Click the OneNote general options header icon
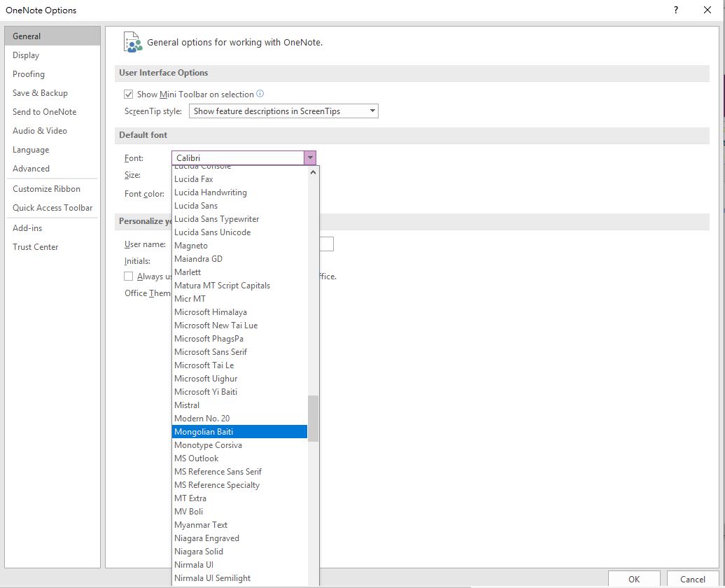The height and width of the screenshot is (588, 725). click(x=133, y=42)
